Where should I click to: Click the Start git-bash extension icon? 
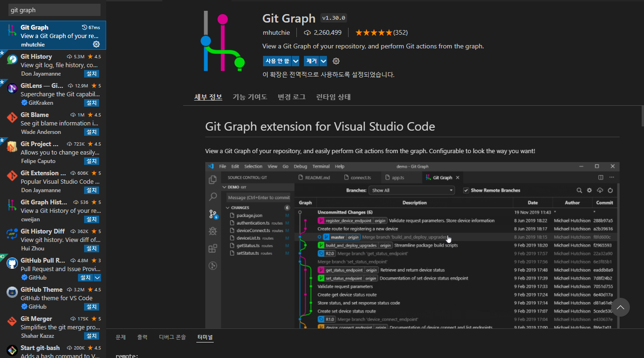coord(12,350)
